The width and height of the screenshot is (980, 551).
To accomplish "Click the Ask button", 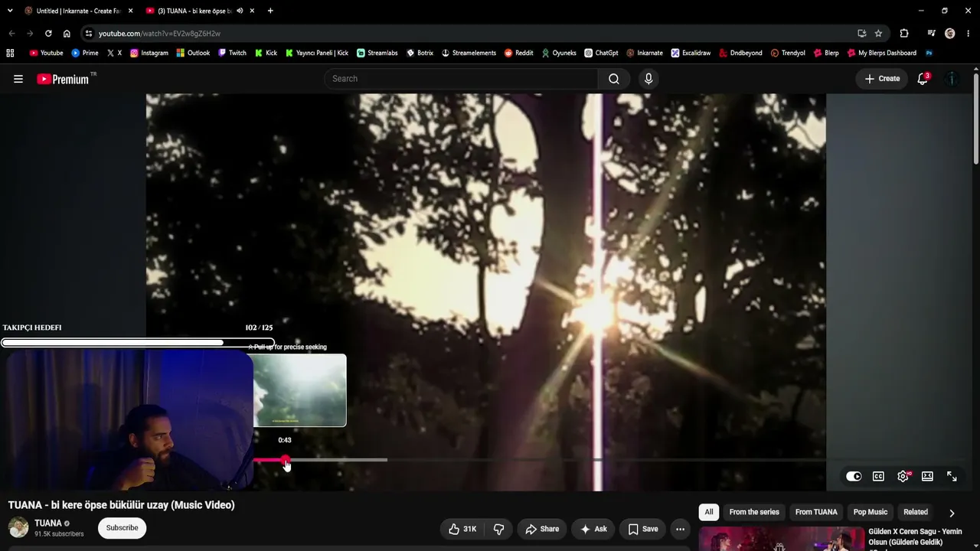I will click(593, 529).
